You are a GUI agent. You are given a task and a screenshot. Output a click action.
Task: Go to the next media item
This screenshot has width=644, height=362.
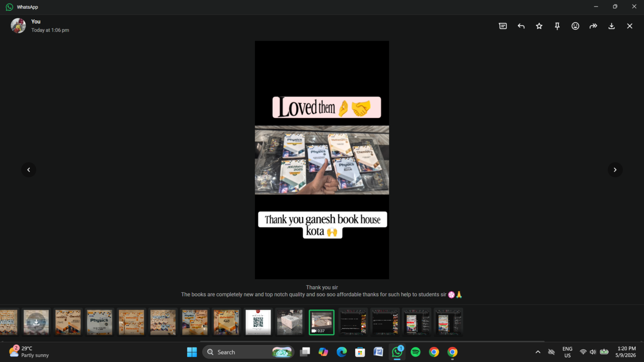[x=615, y=170]
